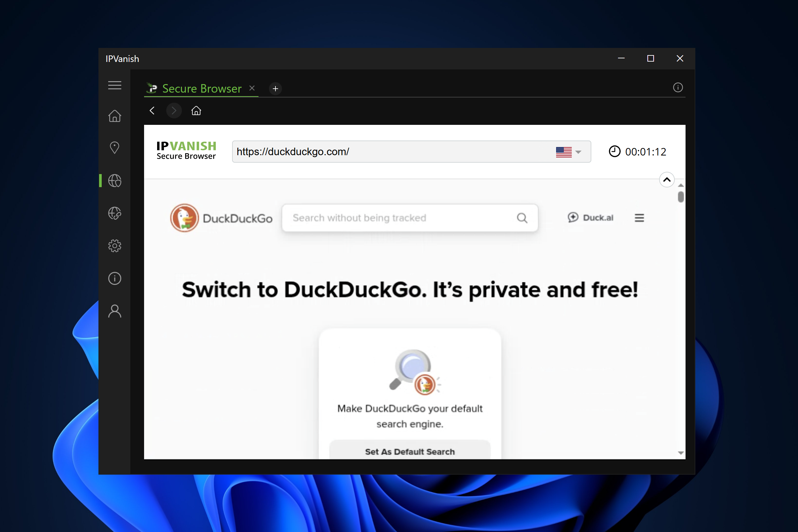Click the globe with link sidebar icon

pos(115,213)
